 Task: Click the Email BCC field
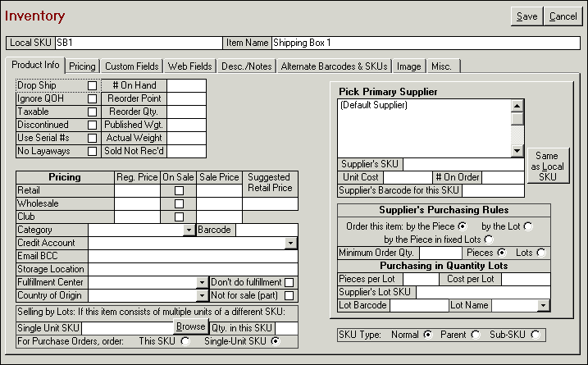pos(193,256)
